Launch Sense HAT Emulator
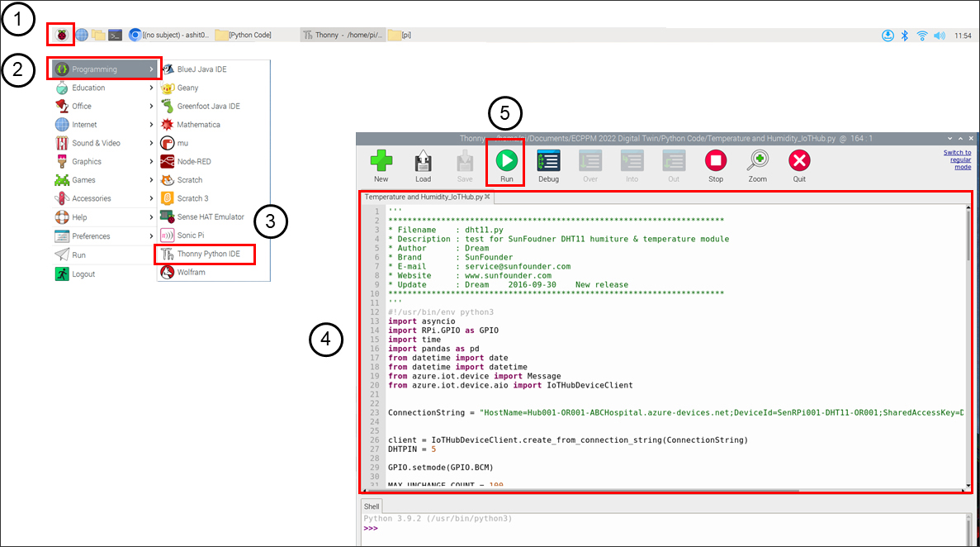Screen dimensions: 980x547 tap(214, 216)
